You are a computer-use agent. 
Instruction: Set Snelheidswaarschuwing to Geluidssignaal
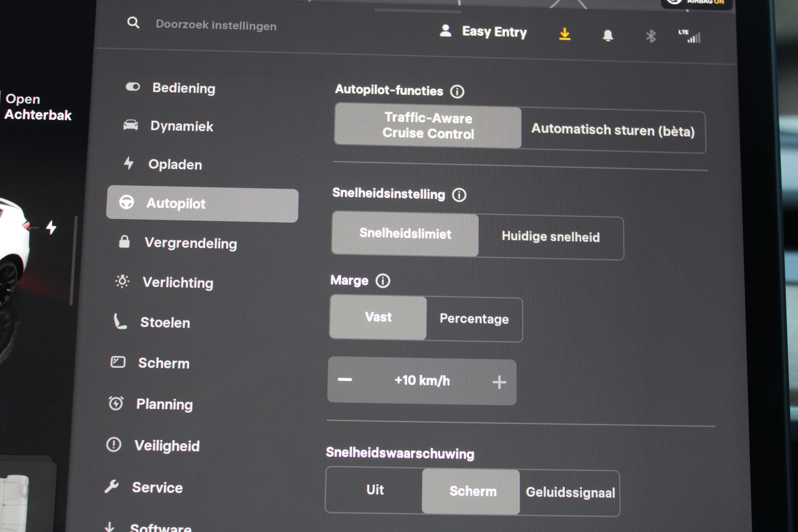(x=570, y=493)
